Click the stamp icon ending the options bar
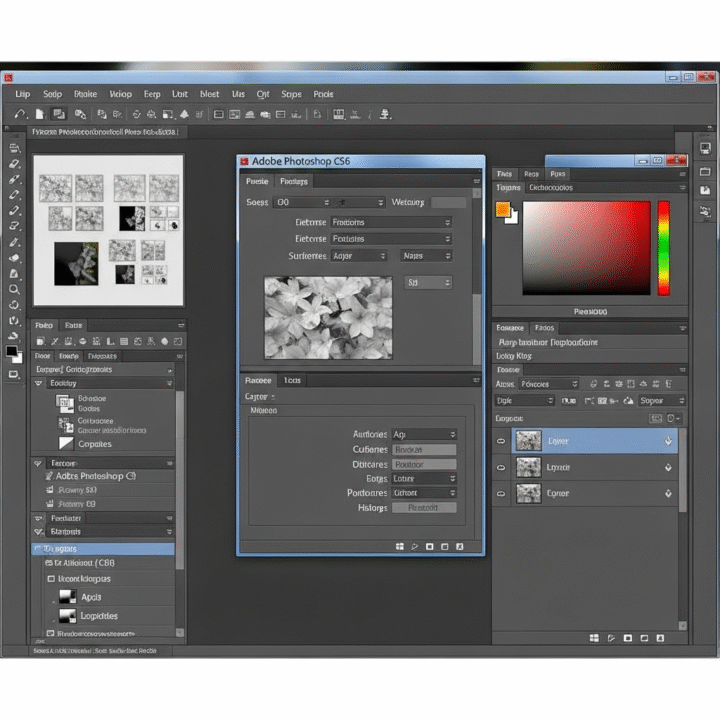 [385, 114]
